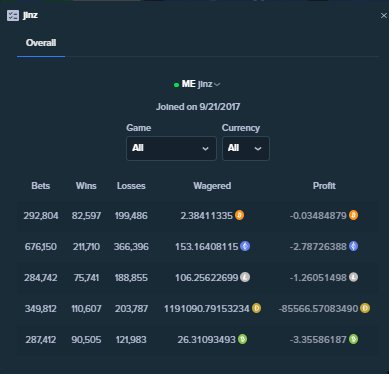The image size is (389, 374).
Task: Click the Litecoin icon next to -1.26051498 profit
Action: [353, 277]
